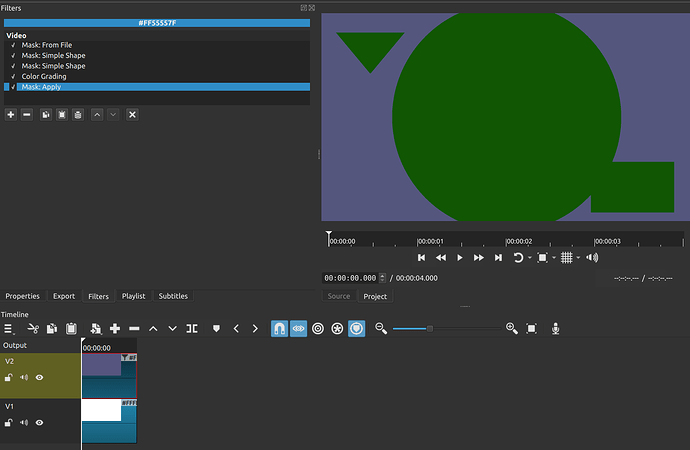Paste clip in timeline toolbar
Screen dimensions: 690x450
click(x=71, y=329)
